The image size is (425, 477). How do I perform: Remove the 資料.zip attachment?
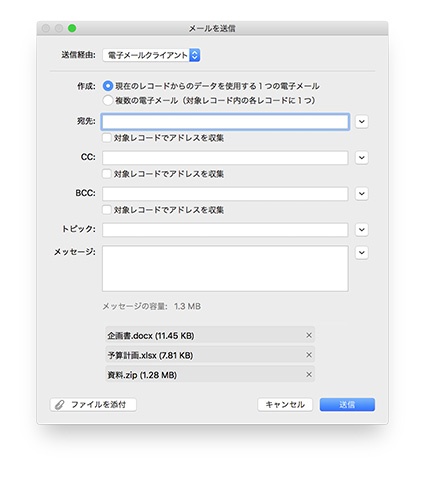coord(309,374)
